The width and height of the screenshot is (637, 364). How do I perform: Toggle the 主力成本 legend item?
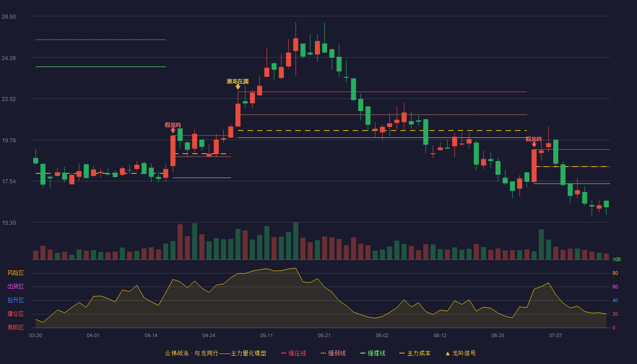(x=415, y=353)
